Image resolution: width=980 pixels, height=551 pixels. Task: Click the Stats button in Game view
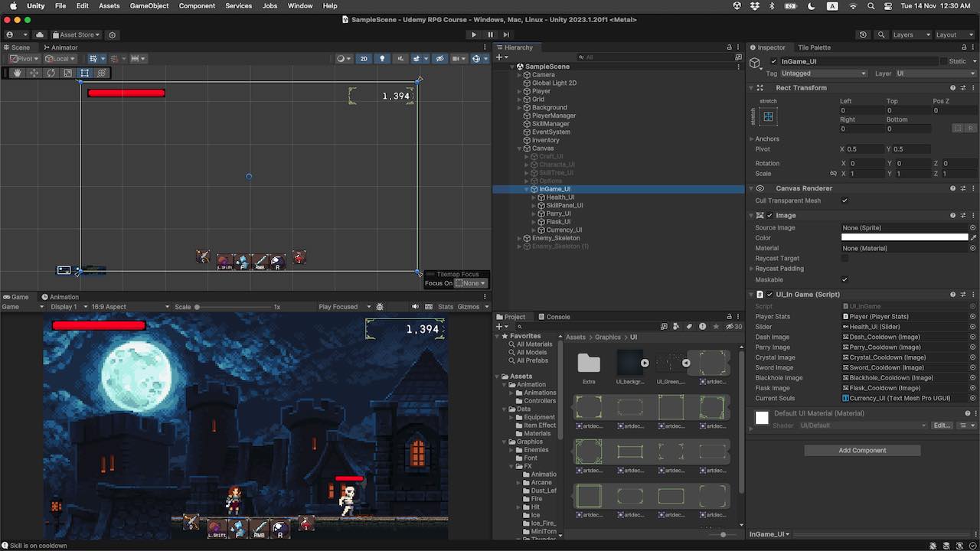(x=446, y=307)
